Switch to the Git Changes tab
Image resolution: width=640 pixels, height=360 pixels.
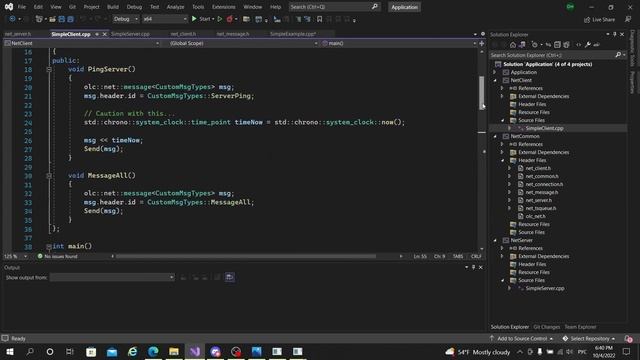tap(547, 327)
